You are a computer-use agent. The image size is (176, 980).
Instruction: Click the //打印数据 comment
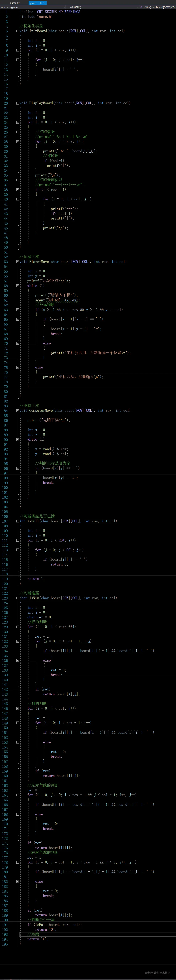(x=45, y=132)
